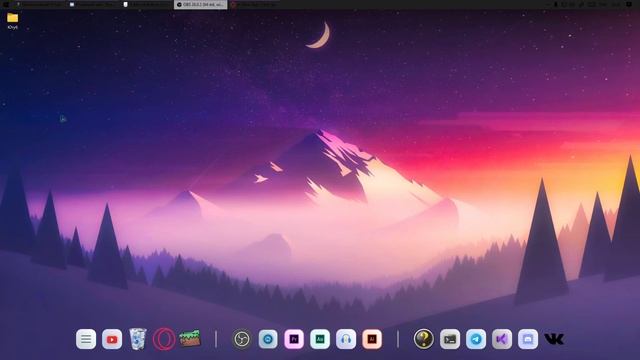Launch Telegram from the dock
Image resolution: width=640 pixels, height=360 pixels.
click(x=476, y=339)
